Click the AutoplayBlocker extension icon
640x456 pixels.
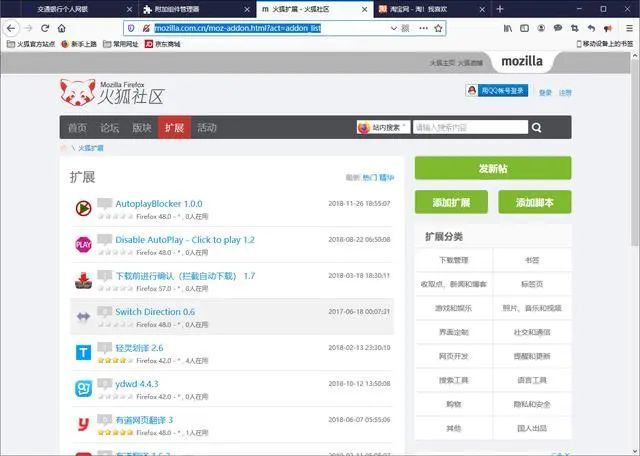83,208
